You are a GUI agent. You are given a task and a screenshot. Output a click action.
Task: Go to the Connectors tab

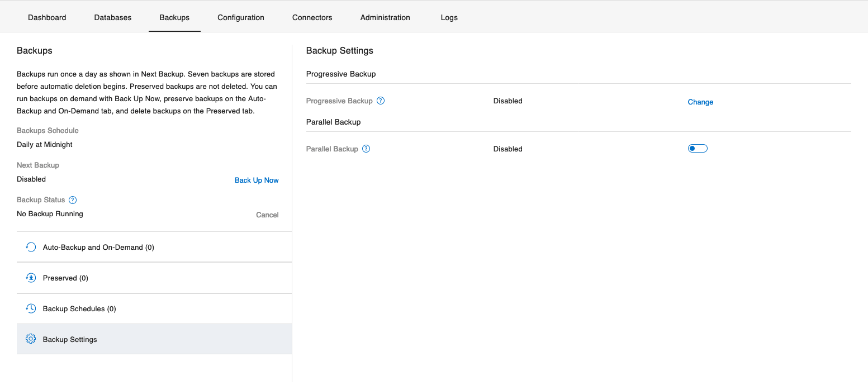312,17
